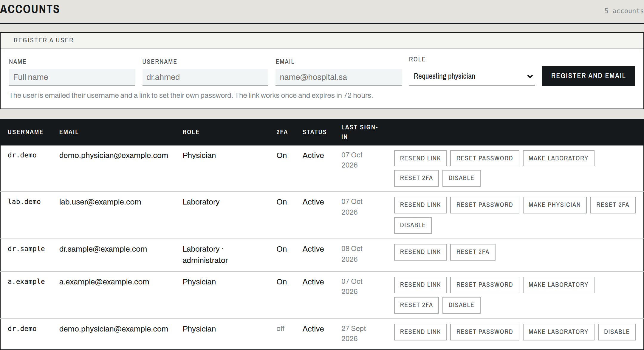Disable dr.demo account signed in 27 Sept
The width and height of the screenshot is (644, 350).
point(617,332)
